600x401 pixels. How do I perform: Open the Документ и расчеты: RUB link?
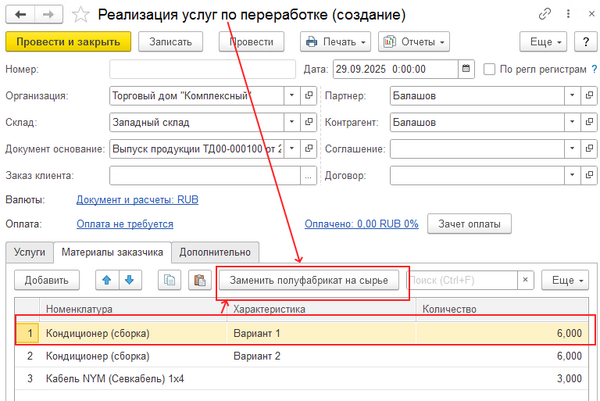click(x=137, y=200)
